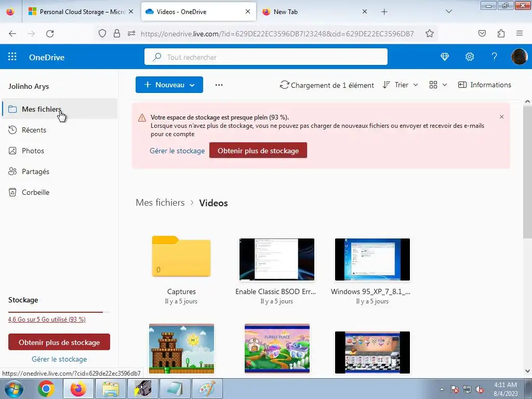
Task: Dismiss the storage warning banner
Action: pos(501,117)
